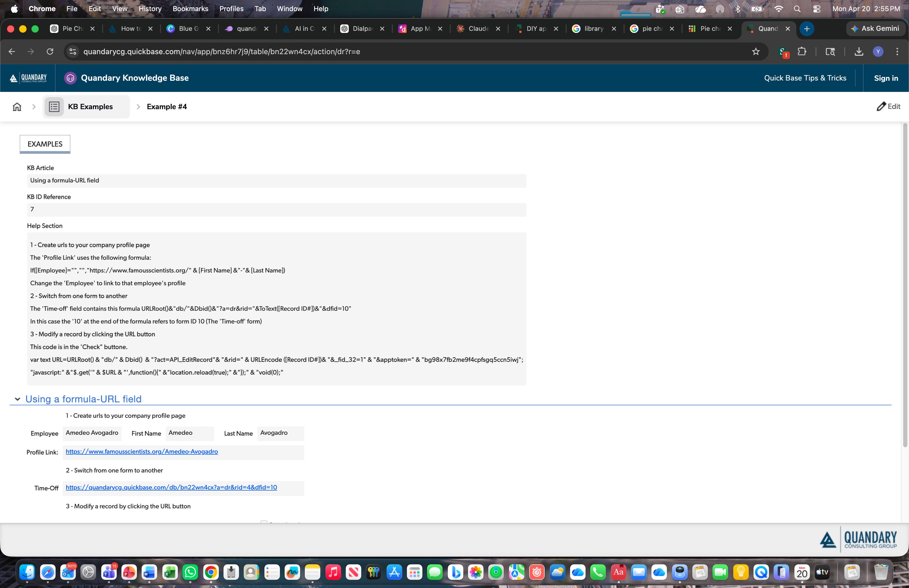Open the KB Examples table icon
The width and height of the screenshot is (909, 588).
click(54, 107)
